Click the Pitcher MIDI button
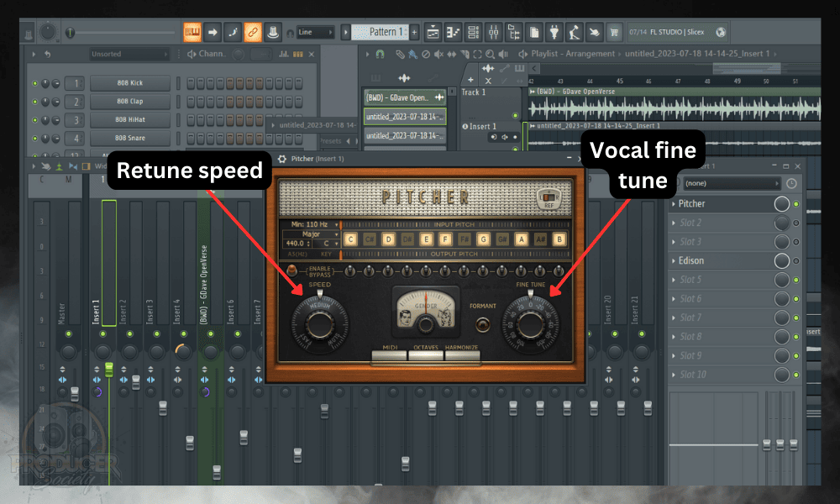 pos(390,354)
